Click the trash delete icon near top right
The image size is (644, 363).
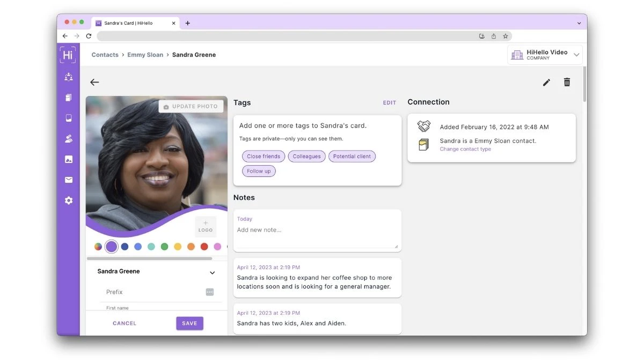coord(567,82)
